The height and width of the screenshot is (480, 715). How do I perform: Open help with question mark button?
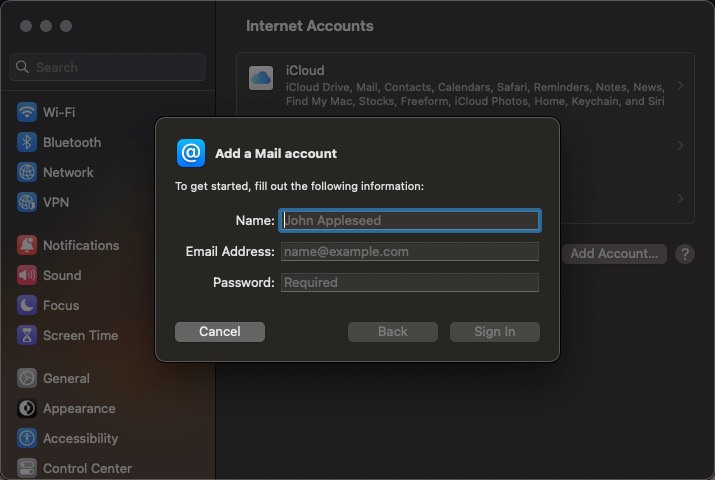coord(685,254)
